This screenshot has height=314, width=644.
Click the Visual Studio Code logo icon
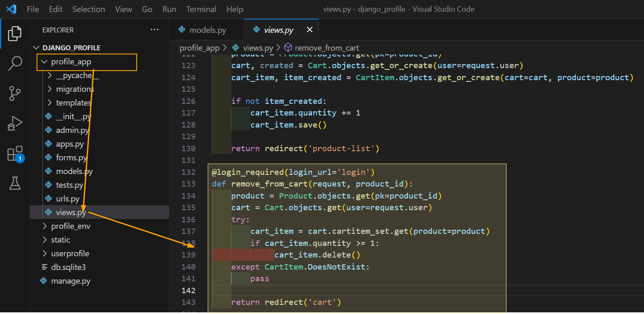pyautogui.click(x=11, y=9)
